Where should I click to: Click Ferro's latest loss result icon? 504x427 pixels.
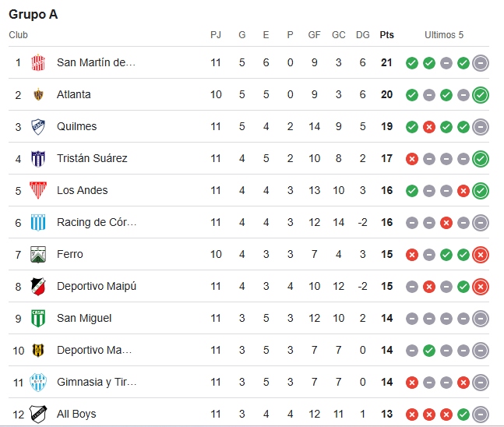tap(481, 255)
